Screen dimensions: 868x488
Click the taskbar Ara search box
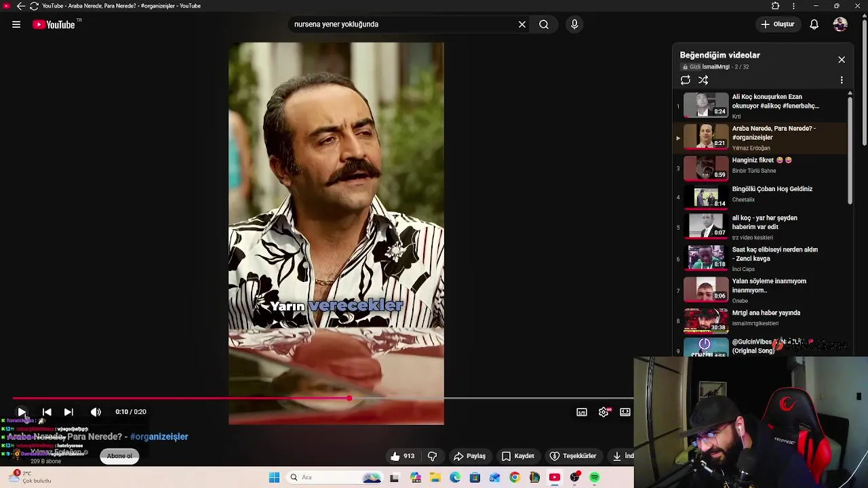336,478
